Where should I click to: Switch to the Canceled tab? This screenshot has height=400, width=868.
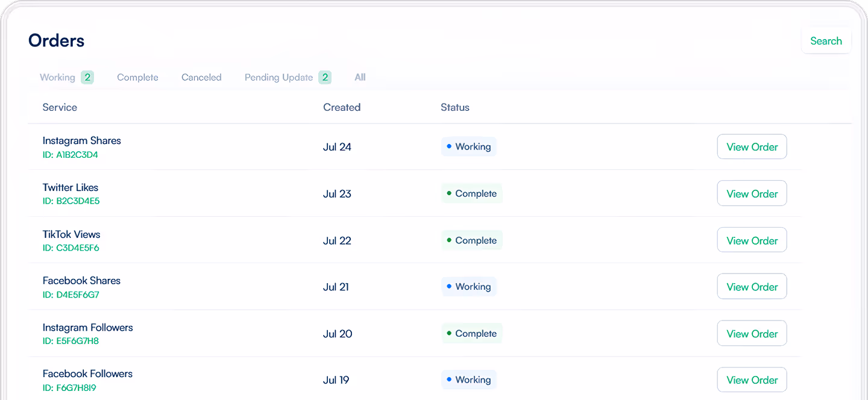[201, 77]
